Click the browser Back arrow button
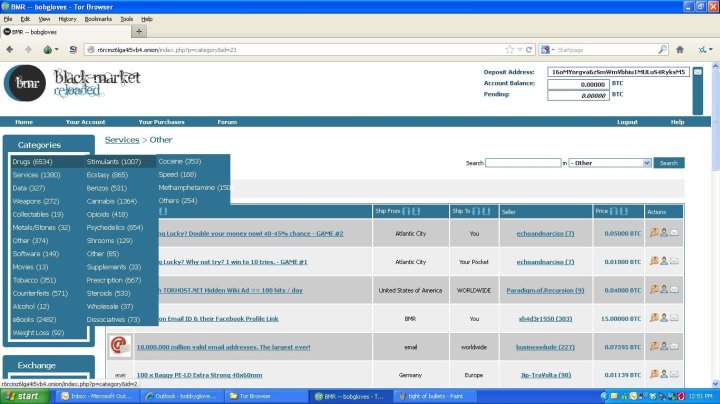Viewport: 720px width, 404px height. click(x=11, y=48)
